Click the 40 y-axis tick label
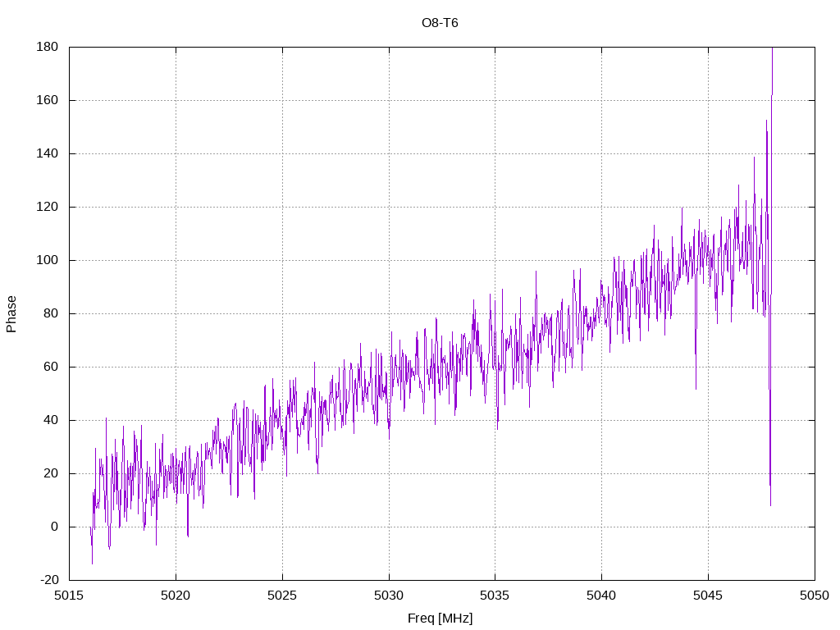Image resolution: width=840 pixels, height=630 pixels. coord(51,420)
